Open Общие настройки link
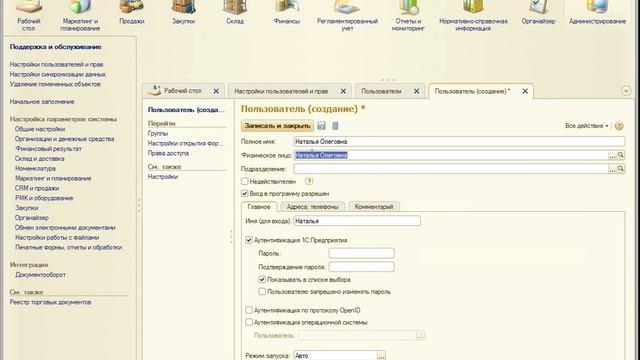 pyautogui.click(x=40, y=129)
